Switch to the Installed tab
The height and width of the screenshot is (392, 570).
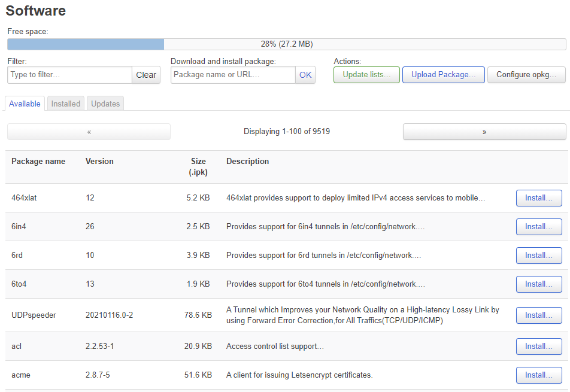pos(66,104)
